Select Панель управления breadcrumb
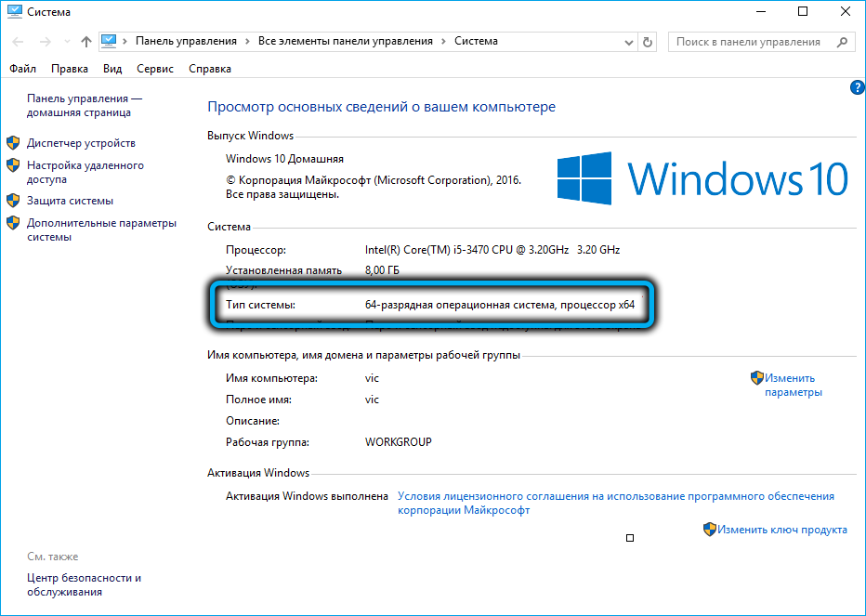 (x=186, y=42)
